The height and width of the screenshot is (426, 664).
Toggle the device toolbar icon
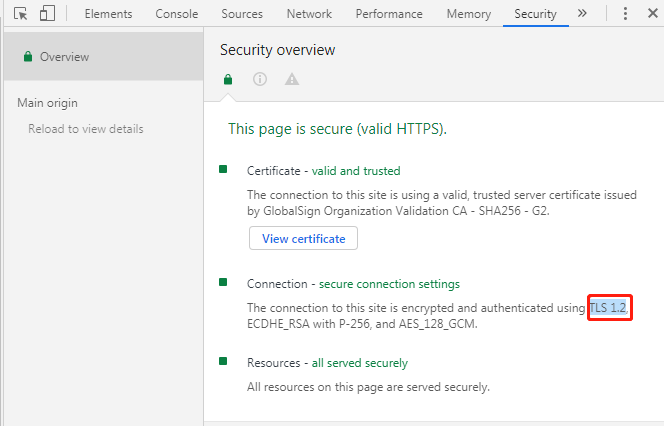pos(47,13)
